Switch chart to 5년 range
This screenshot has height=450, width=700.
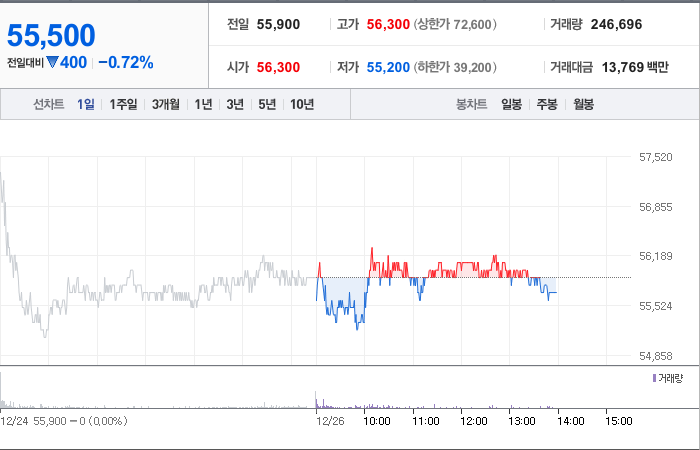[267, 104]
